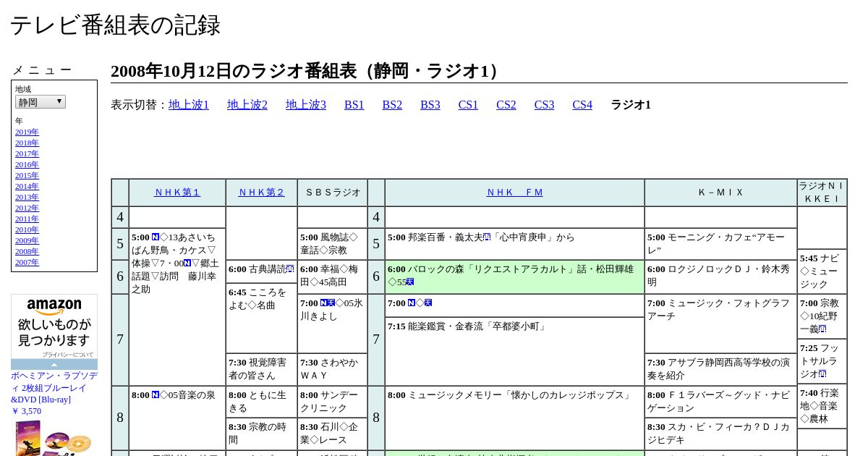The image size is (868, 456).
Task: Open the 2014年 year link
Action: pos(27,186)
